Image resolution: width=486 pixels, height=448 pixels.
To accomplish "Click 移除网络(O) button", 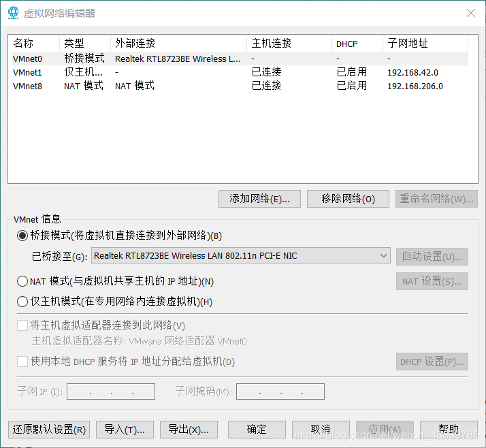I will click(x=348, y=199).
